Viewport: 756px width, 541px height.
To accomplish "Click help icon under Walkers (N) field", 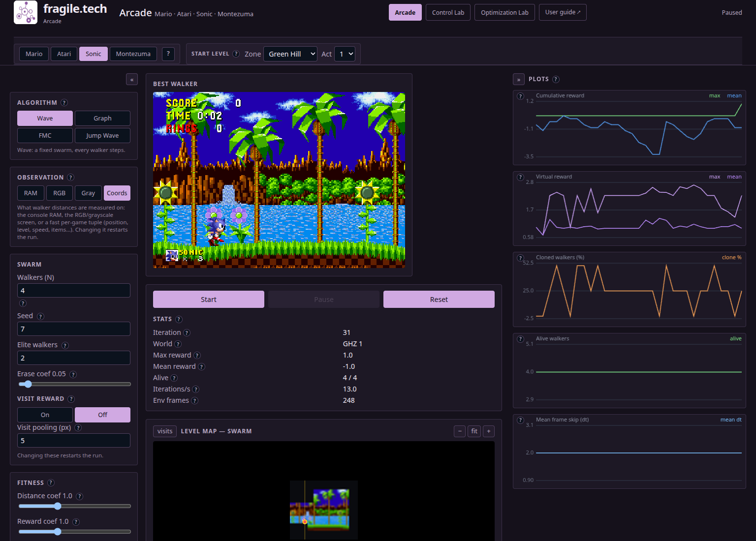I will click(23, 303).
